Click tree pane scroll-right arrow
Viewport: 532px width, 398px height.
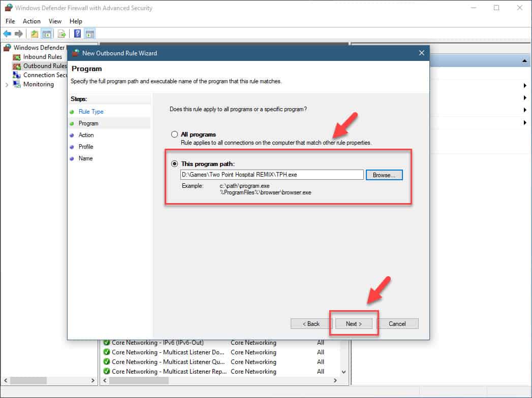point(93,381)
